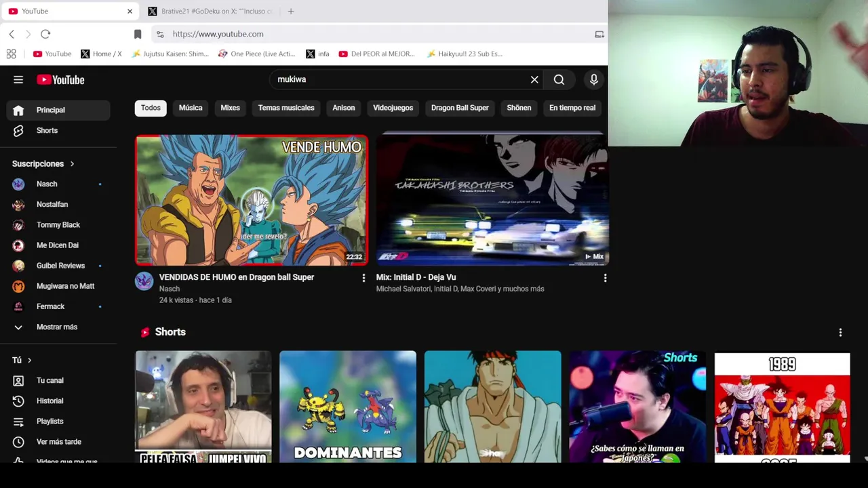Open the browser apps grid icon
868x488 pixels.
click(11, 54)
